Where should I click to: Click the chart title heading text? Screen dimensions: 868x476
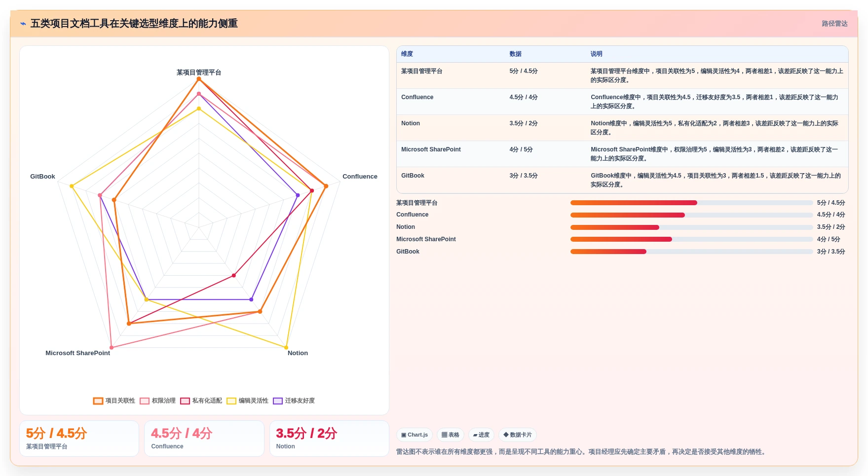tap(134, 24)
